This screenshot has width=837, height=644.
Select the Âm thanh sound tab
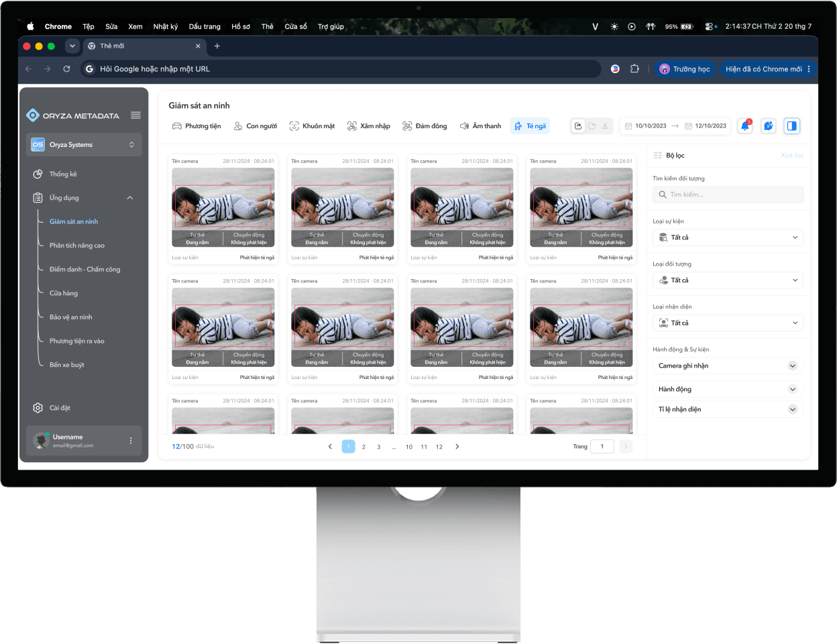pyautogui.click(x=480, y=126)
